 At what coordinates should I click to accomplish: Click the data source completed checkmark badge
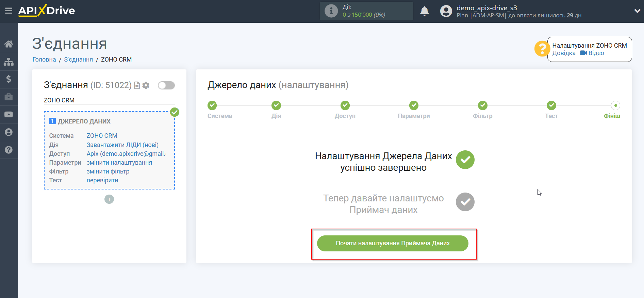pos(175,112)
